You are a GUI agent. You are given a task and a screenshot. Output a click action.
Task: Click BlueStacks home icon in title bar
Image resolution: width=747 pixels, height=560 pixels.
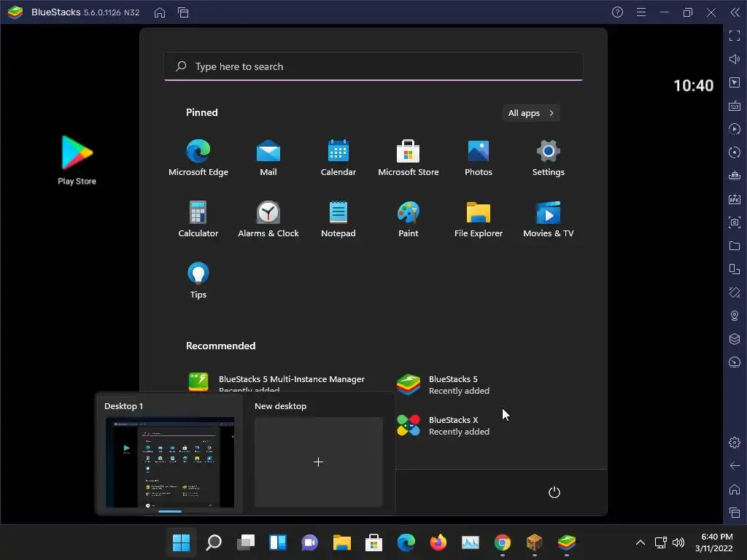(x=160, y=12)
